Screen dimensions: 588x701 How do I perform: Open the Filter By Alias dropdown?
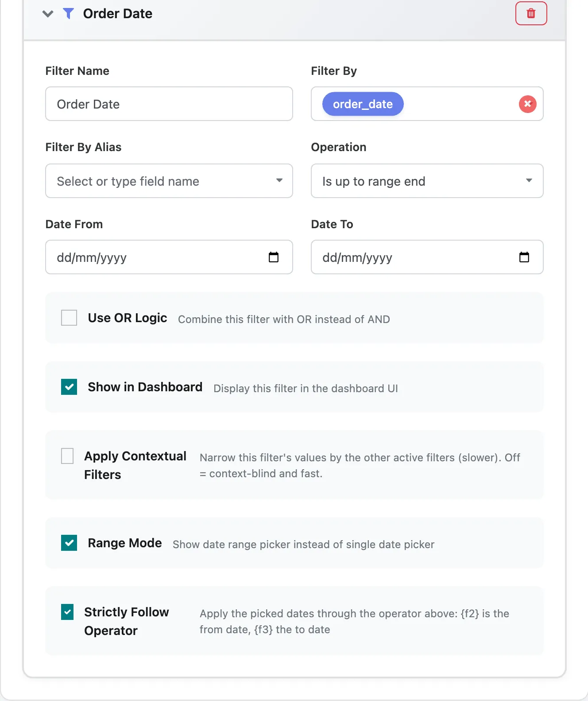click(169, 181)
